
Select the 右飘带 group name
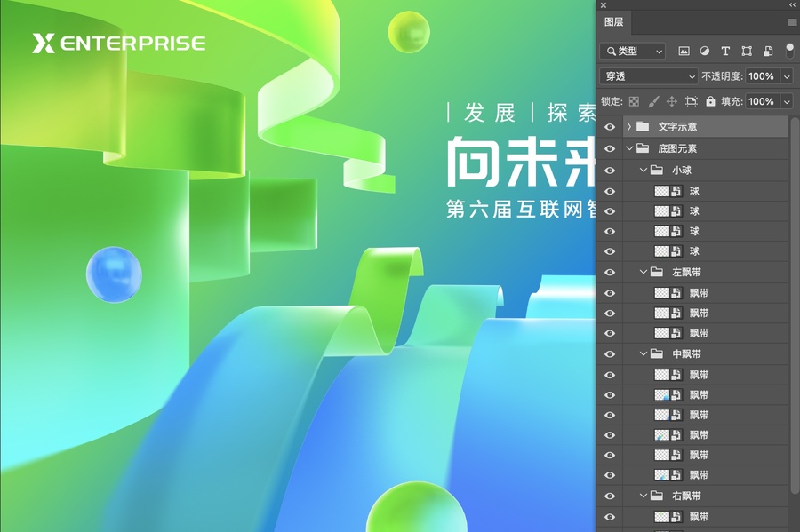click(x=686, y=496)
